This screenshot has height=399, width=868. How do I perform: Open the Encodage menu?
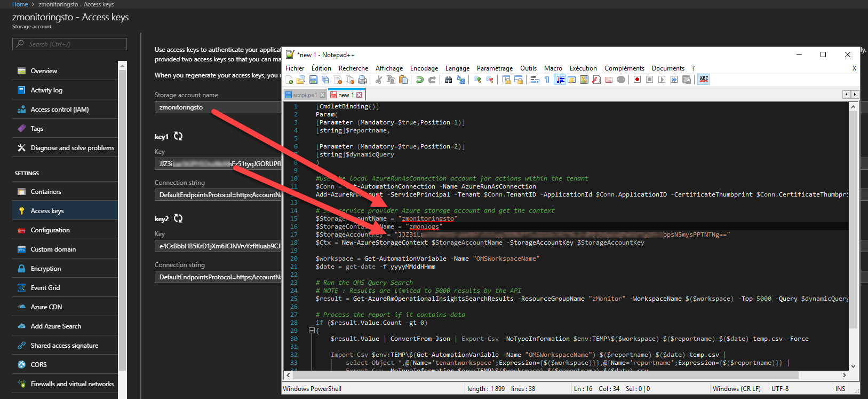(x=424, y=68)
